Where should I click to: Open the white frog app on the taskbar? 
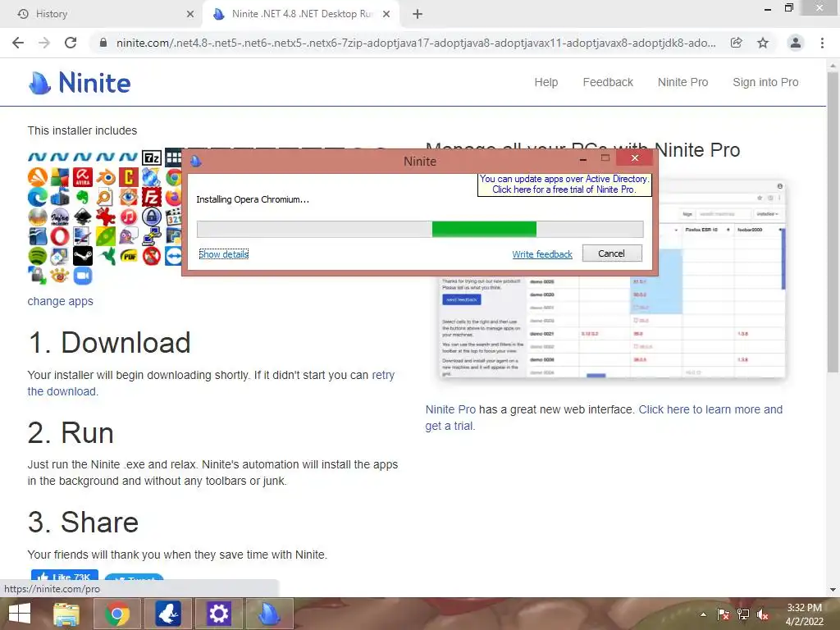[x=167, y=614]
